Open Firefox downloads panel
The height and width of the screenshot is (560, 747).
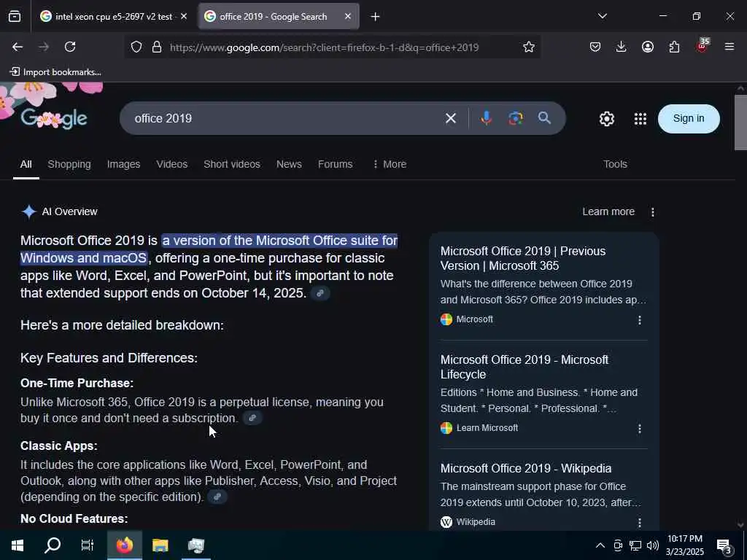pos(622,47)
